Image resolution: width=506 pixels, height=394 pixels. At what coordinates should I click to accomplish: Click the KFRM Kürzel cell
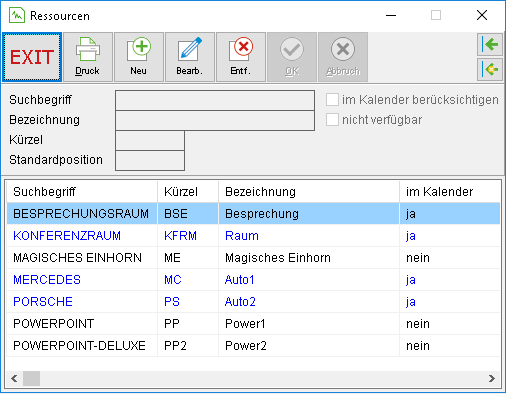(x=188, y=236)
